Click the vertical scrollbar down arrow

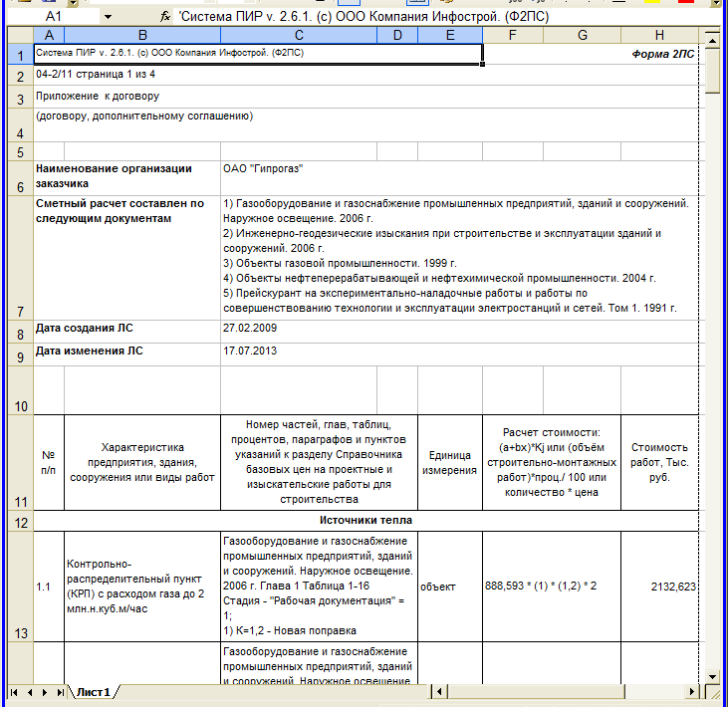click(712, 675)
